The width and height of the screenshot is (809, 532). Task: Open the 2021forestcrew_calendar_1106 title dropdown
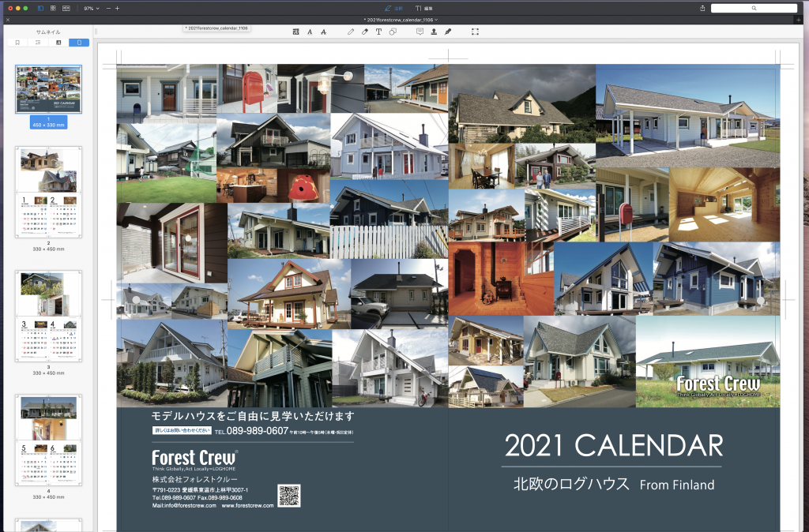[401, 20]
